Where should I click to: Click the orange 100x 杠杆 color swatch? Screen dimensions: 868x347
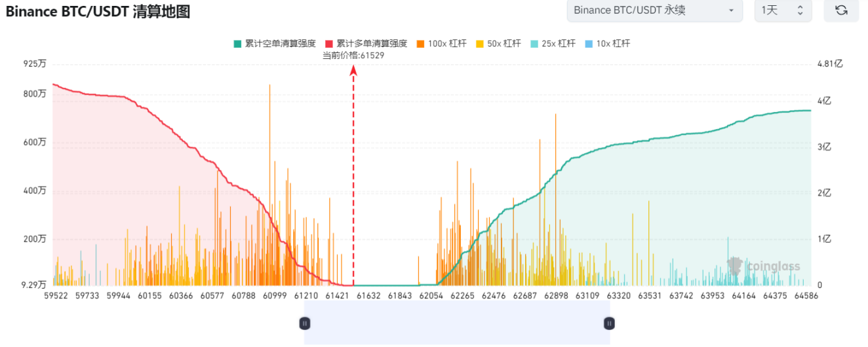420,44
